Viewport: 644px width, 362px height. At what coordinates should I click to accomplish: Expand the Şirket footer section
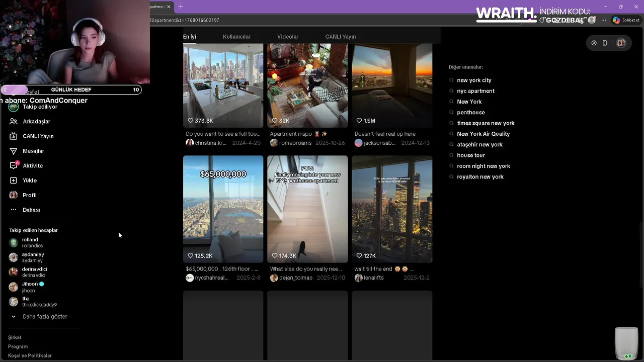tap(15, 338)
